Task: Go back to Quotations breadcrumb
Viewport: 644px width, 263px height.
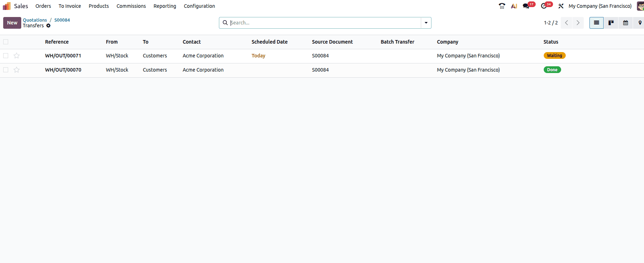Action: click(x=35, y=20)
